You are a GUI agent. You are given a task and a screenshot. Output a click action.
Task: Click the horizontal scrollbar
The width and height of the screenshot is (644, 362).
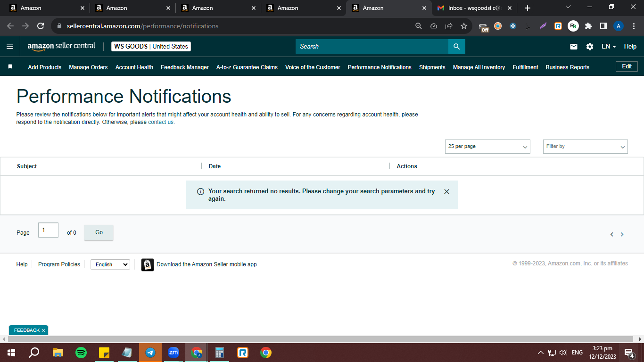click(321, 339)
